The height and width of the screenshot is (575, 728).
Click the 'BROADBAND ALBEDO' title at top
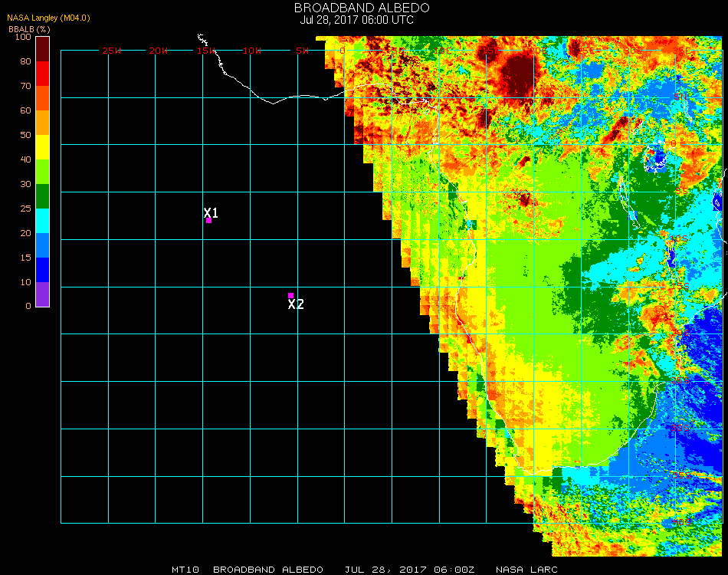pyautogui.click(x=362, y=8)
